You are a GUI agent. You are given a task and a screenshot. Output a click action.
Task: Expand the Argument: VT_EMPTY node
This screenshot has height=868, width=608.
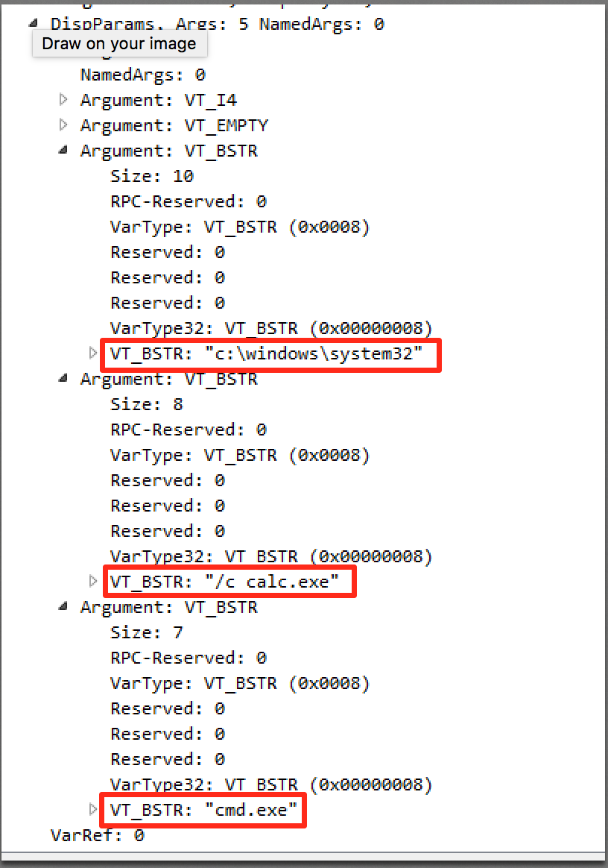click(x=63, y=125)
